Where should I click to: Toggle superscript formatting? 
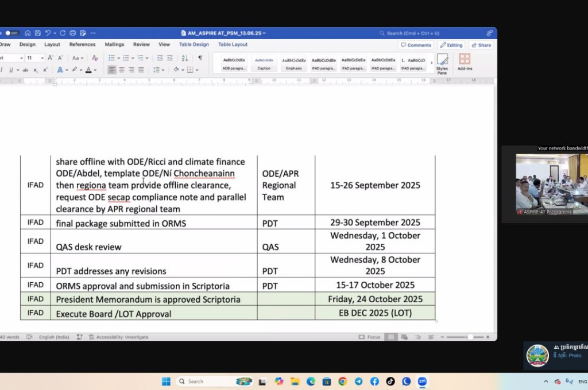point(45,69)
